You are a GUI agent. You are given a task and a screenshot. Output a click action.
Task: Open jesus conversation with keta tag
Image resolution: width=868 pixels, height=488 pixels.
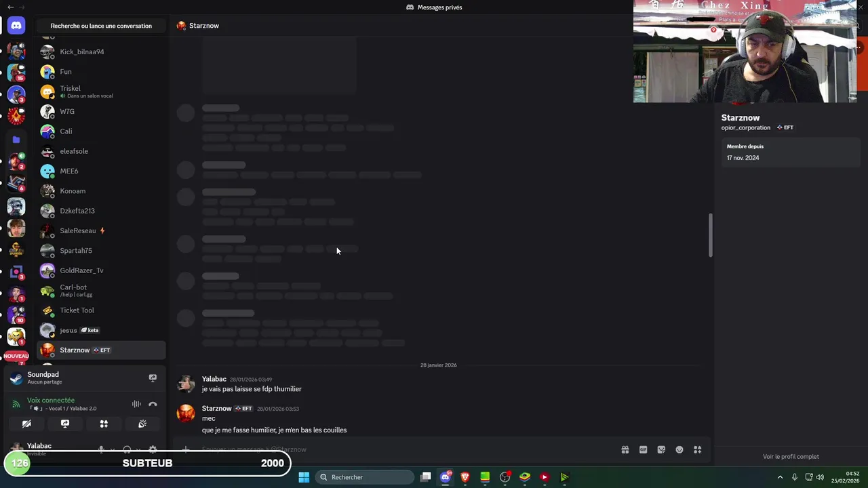click(x=101, y=330)
